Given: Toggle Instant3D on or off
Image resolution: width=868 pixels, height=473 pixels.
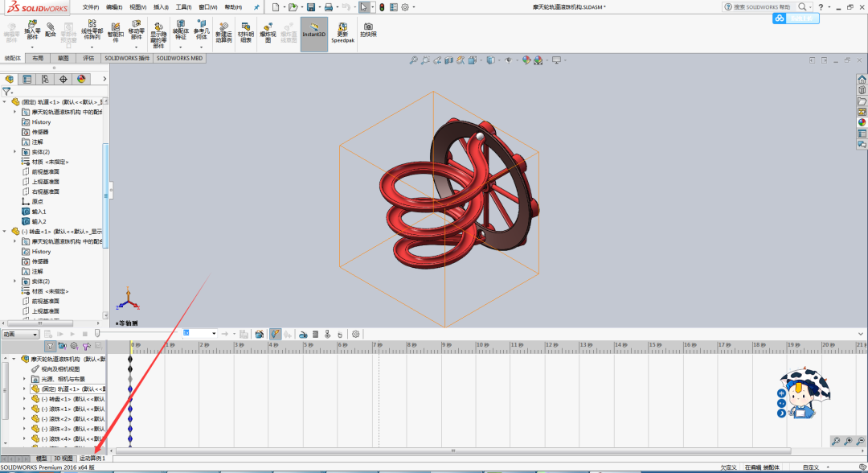Looking at the screenshot, I should (313, 32).
